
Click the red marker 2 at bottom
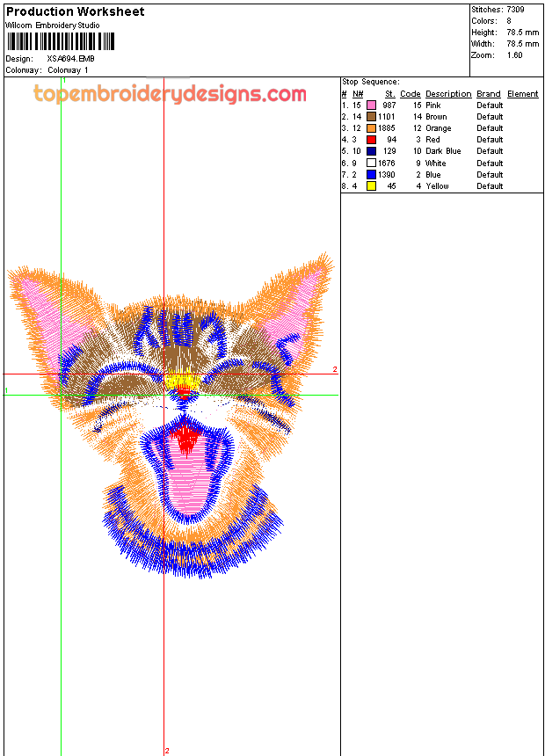167,751
